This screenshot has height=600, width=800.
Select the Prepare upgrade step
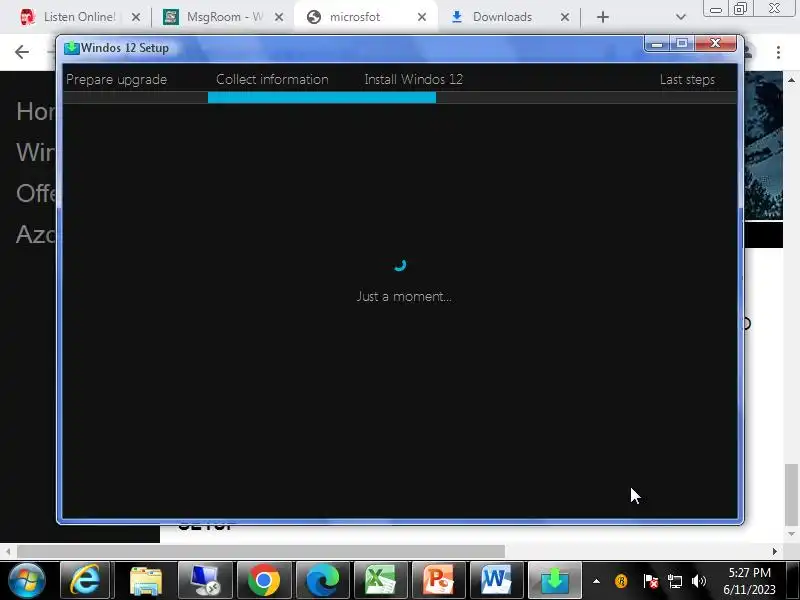pyautogui.click(x=116, y=80)
